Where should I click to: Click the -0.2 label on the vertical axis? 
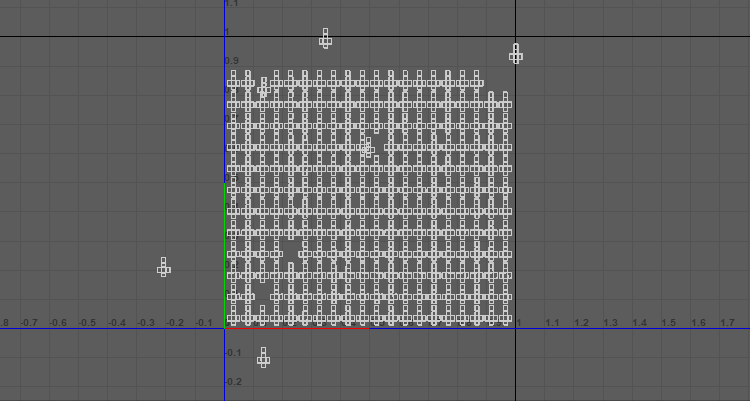[232, 382]
